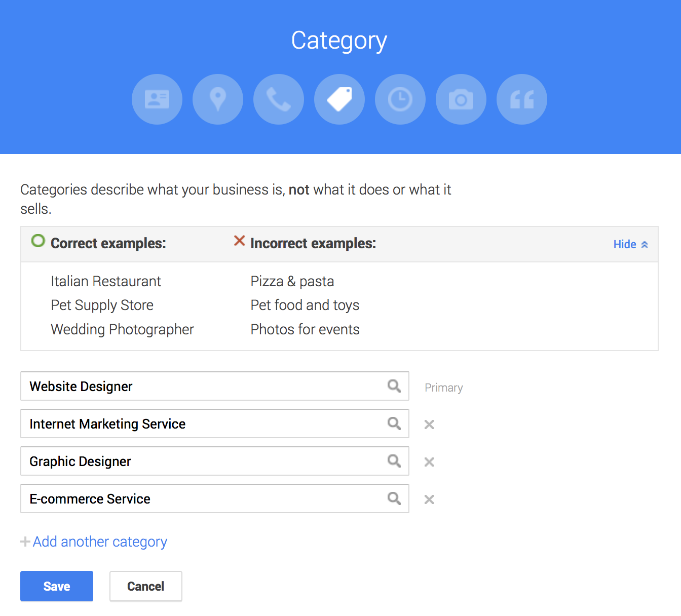Click search icon in Website Designer field
Screen dimensions: 681x616
(x=394, y=386)
